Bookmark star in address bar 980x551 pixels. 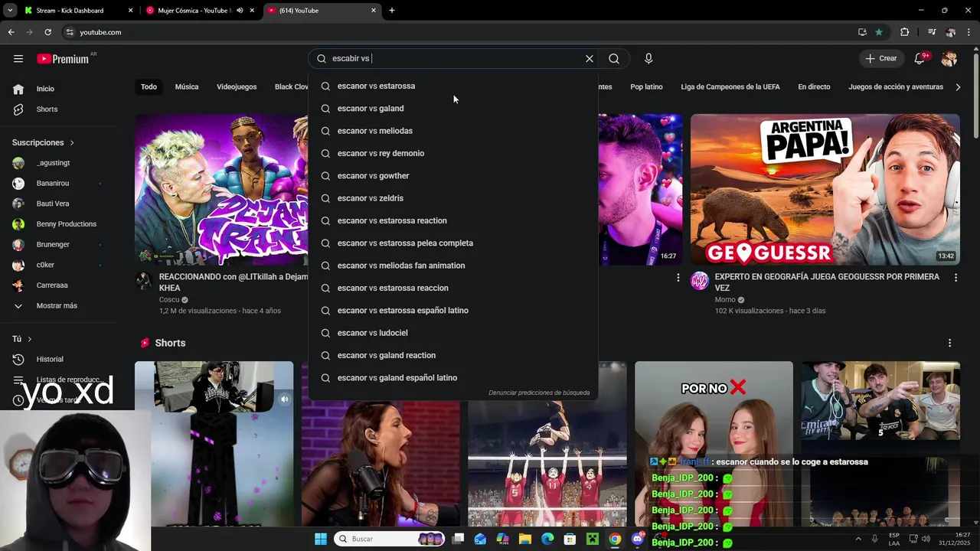click(x=879, y=32)
